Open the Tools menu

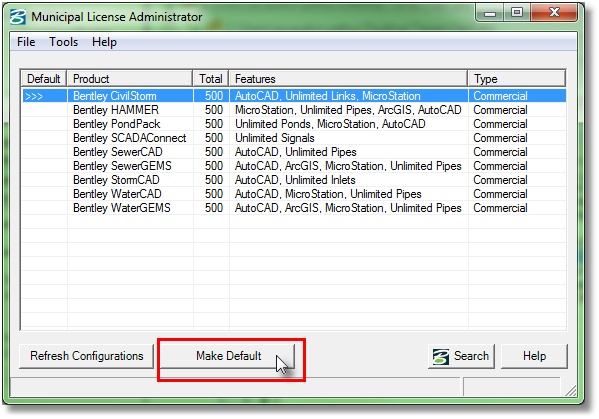[x=63, y=42]
